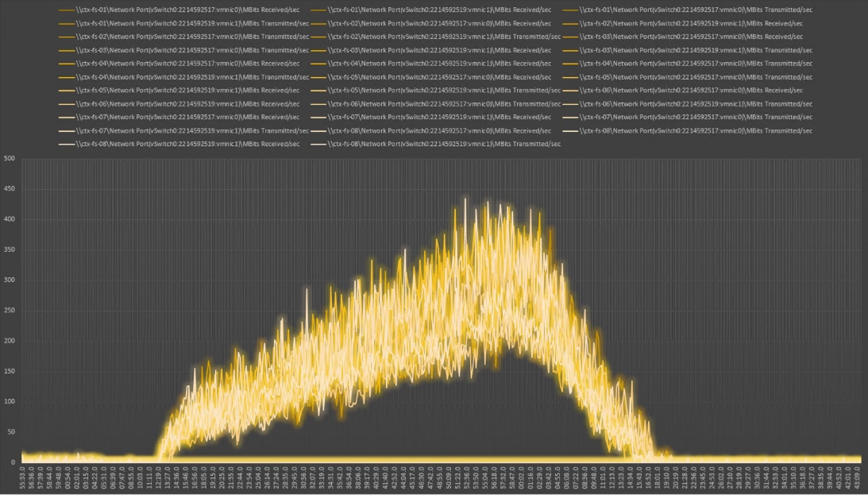Select legend entry ctx-fs-01 vmnic1 MBits Transmitted/sec
Screen dimensions: 868x495
pos(183,23)
